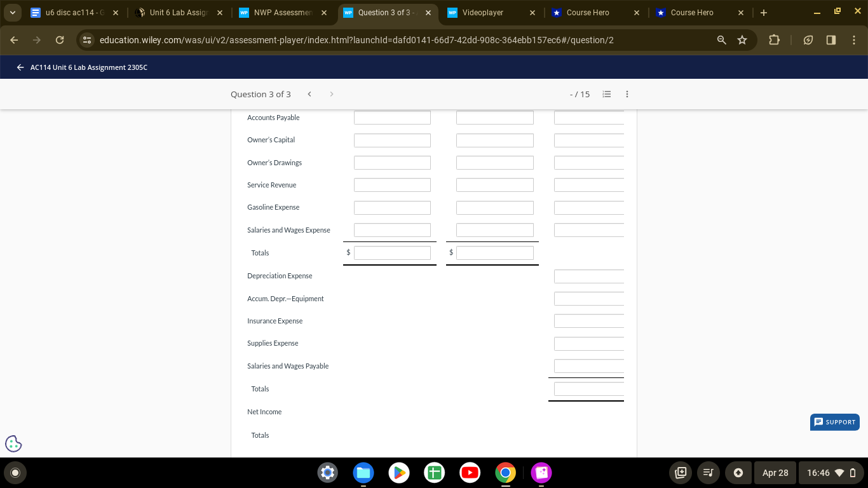Click the first column Totals dollar field
This screenshot has height=488, width=868.
[x=392, y=253]
